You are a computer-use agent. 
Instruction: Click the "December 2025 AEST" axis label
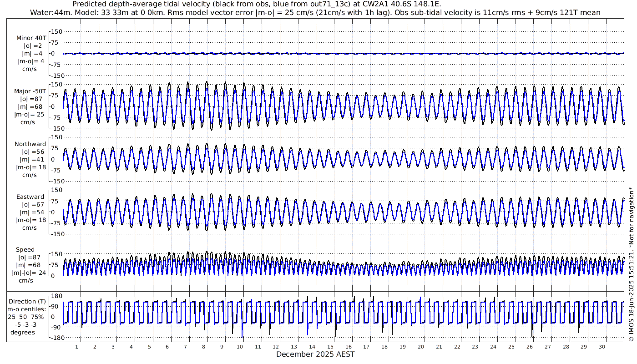[x=315, y=354]
